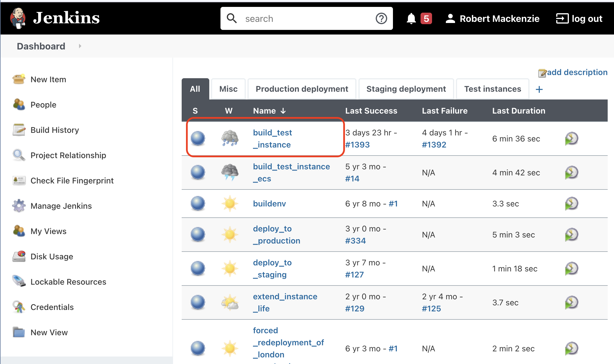Switch to the Staging deployment tab
Viewport: 614px width, 364px height.
pos(406,89)
